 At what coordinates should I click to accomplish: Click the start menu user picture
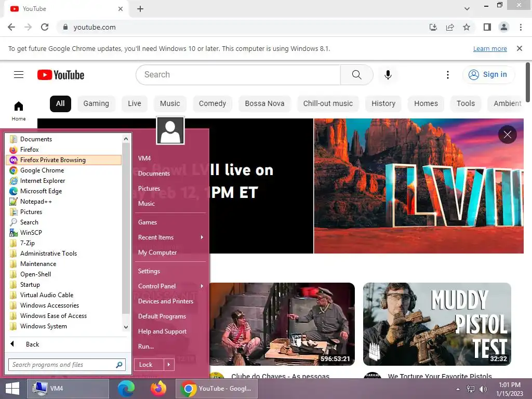pos(170,130)
